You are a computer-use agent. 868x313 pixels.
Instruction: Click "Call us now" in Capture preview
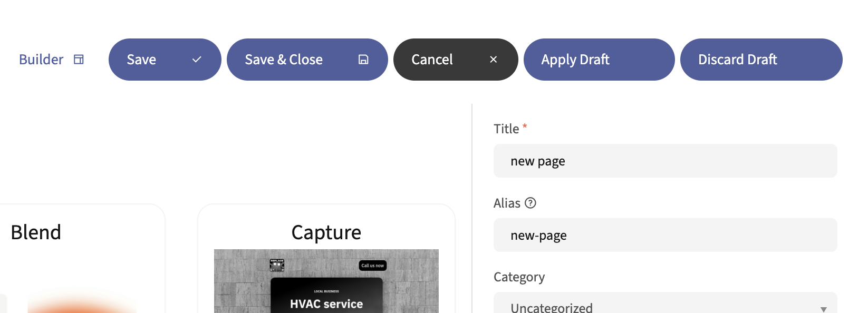point(372,266)
